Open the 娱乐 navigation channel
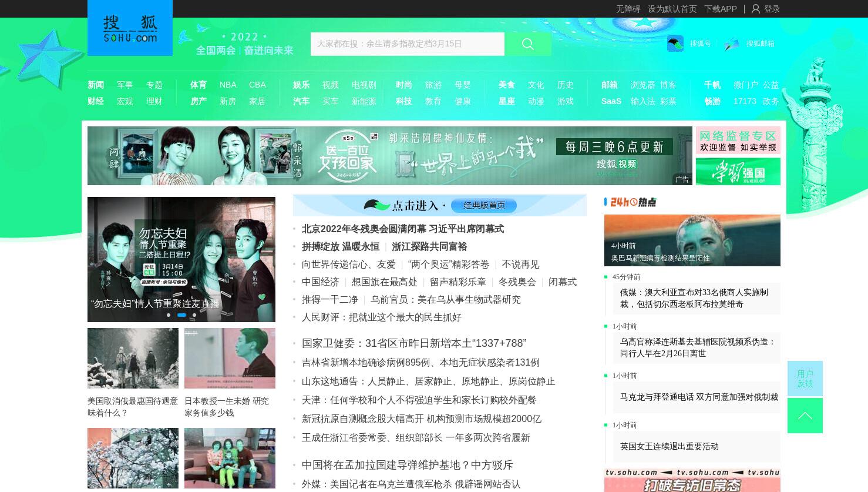The width and height of the screenshot is (868, 492). click(x=301, y=85)
